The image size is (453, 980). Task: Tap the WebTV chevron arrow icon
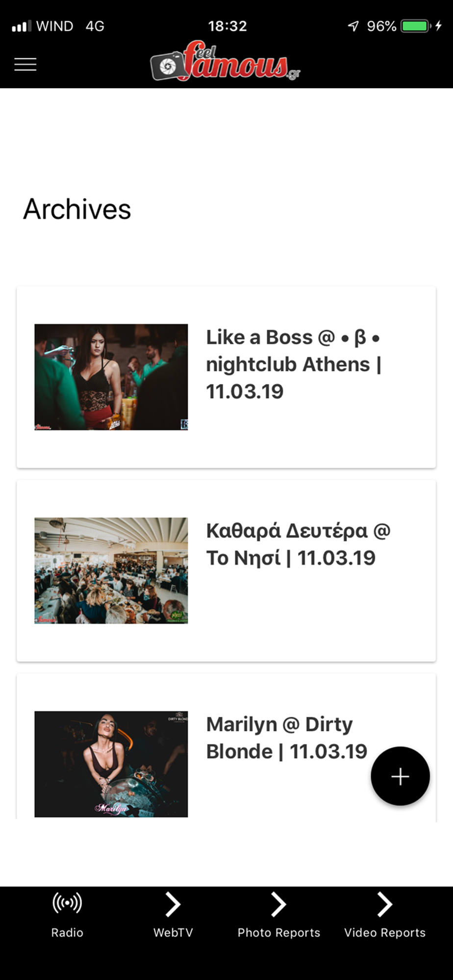tap(173, 904)
